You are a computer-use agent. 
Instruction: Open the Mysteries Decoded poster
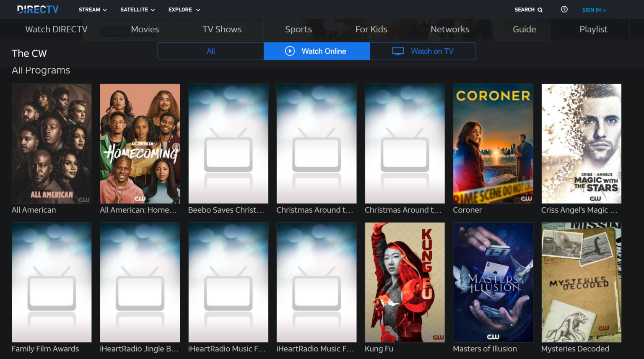click(581, 282)
